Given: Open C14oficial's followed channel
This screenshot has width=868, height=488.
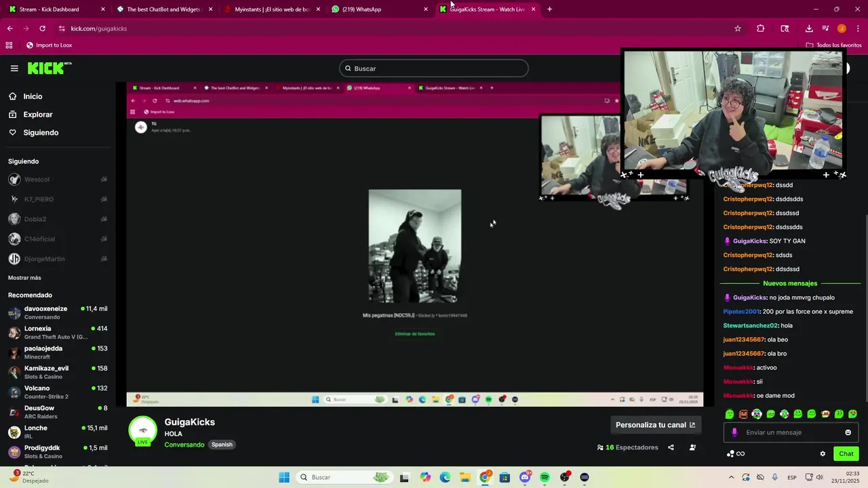Looking at the screenshot, I should [58, 239].
